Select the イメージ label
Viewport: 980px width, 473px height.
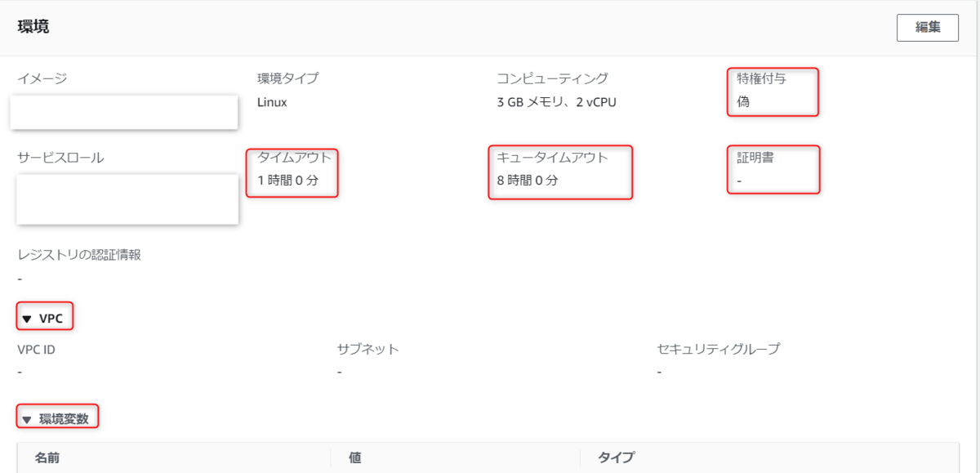[42, 78]
